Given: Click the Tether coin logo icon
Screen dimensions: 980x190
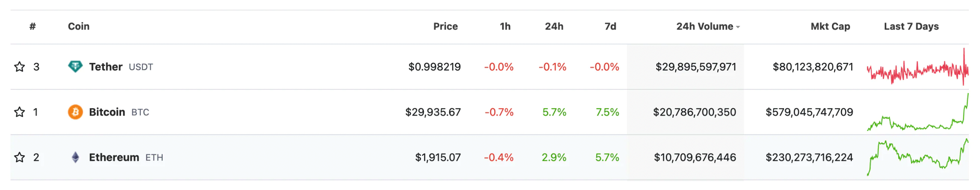Looking at the screenshot, I should [75, 67].
